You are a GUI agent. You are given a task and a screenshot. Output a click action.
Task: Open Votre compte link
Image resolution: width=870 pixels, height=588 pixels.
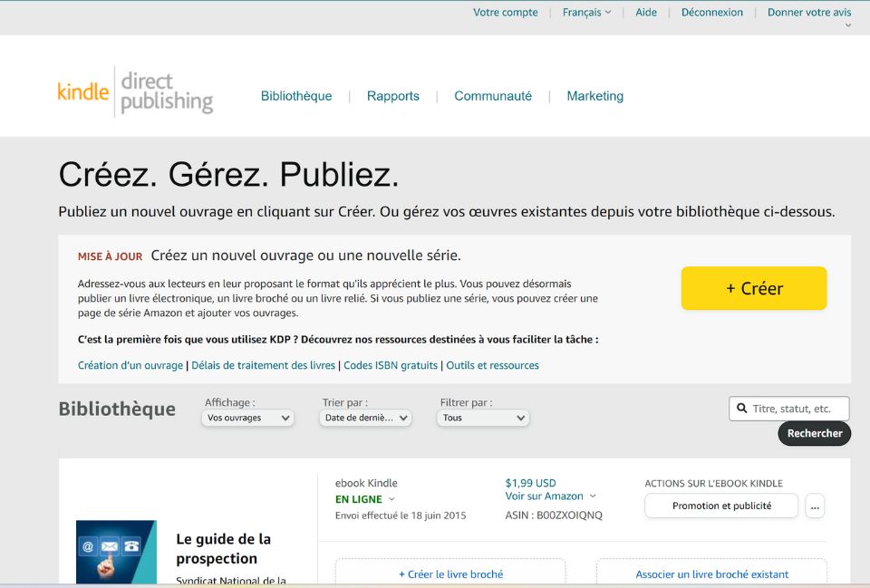point(505,12)
